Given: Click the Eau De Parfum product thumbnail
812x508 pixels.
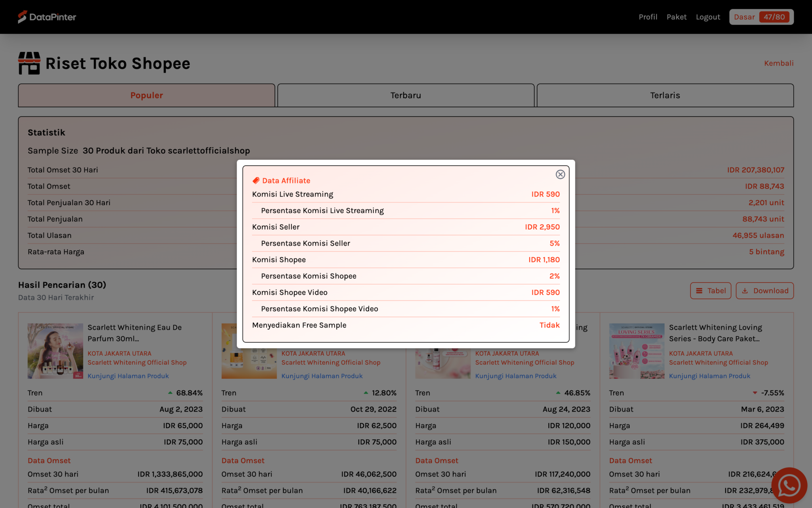Looking at the screenshot, I should coord(55,351).
